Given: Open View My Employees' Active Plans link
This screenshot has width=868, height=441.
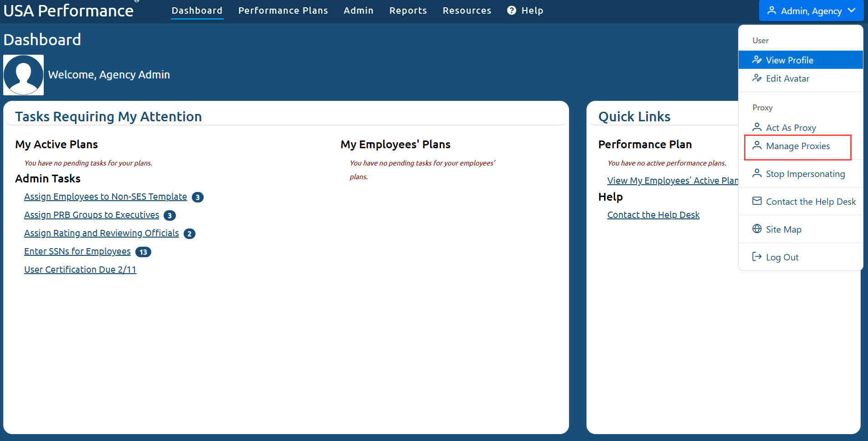Looking at the screenshot, I should click(673, 181).
